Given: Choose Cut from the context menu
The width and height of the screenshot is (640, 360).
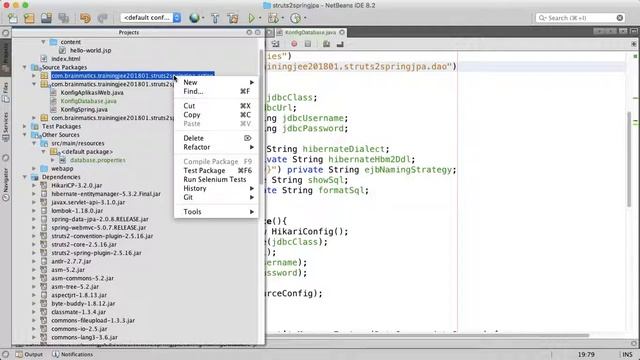Looking at the screenshot, I should point(217,106).
